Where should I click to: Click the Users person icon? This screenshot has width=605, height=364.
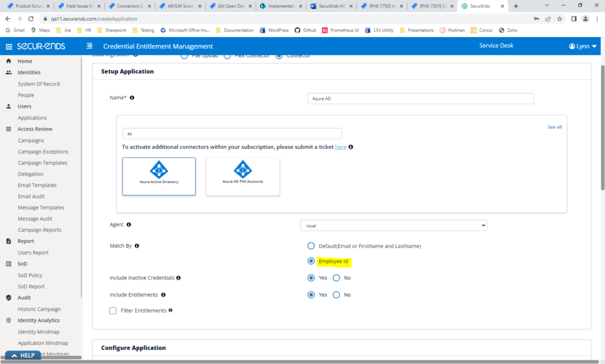tap(8, 106)
